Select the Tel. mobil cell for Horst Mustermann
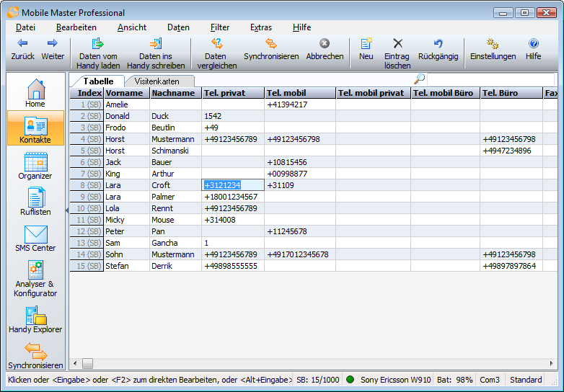This screenshot has height=392, width=564. pyautogui.click(x=299, y=139)
